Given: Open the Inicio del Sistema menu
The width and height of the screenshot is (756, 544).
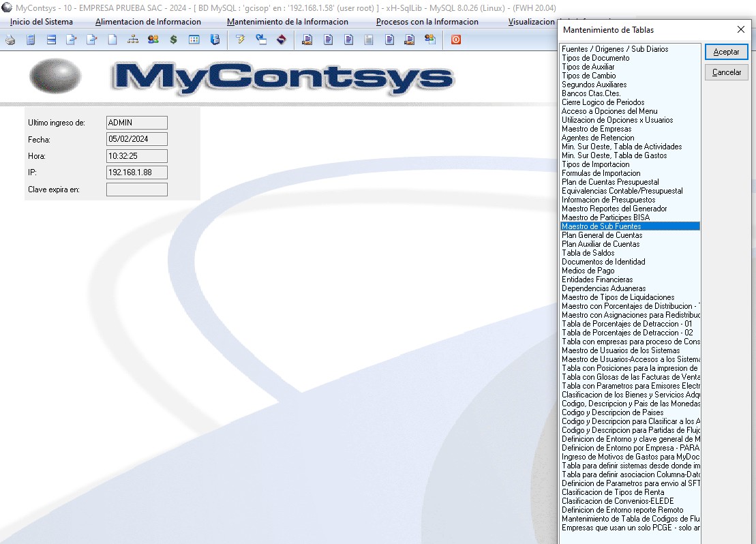Looking at the screenshot, I should (42, 22).
